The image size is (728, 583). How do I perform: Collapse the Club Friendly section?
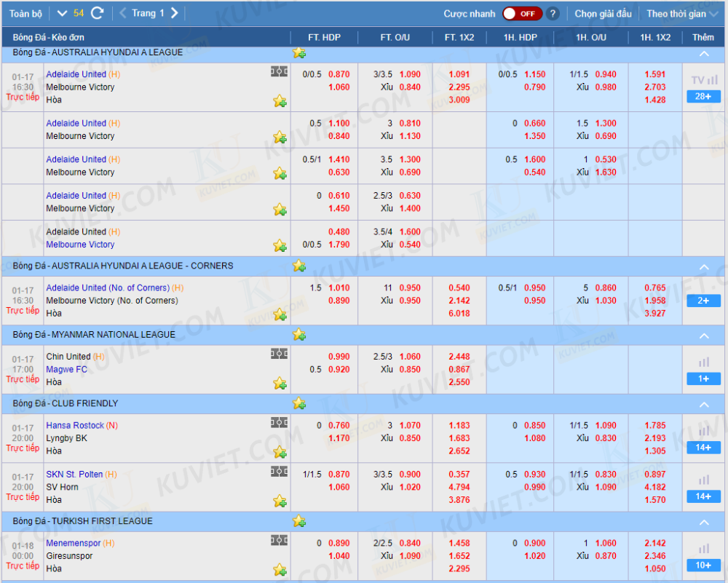pyautogui.click(x=704, y=404)
